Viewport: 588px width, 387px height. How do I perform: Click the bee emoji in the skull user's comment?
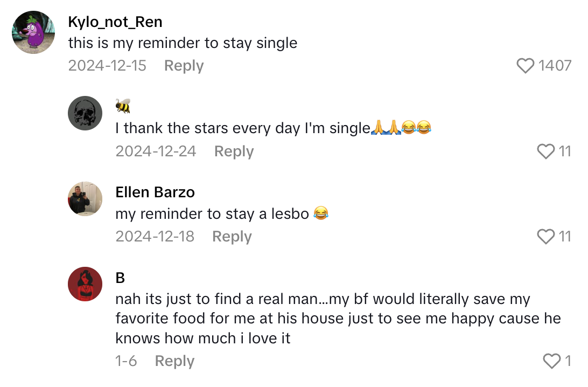pyautogui.click(x=122, y=107)
